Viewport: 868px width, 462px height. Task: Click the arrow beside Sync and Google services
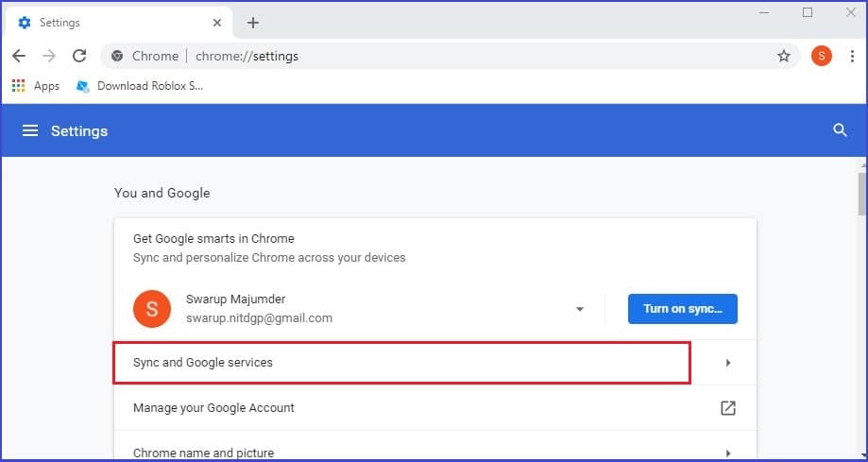(x=728, y=363)
